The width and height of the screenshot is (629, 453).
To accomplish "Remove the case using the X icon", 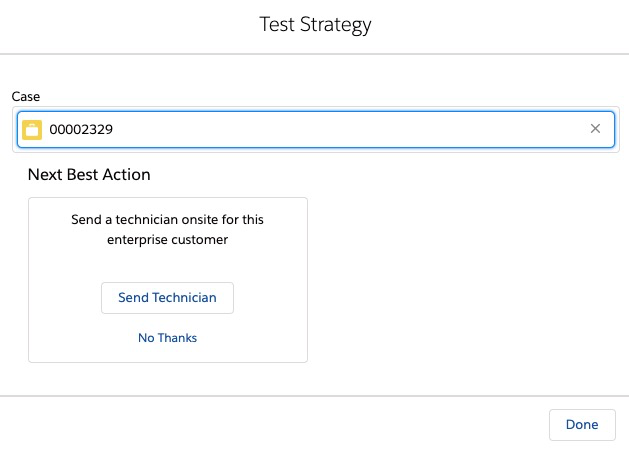I will tap(595, 128).
